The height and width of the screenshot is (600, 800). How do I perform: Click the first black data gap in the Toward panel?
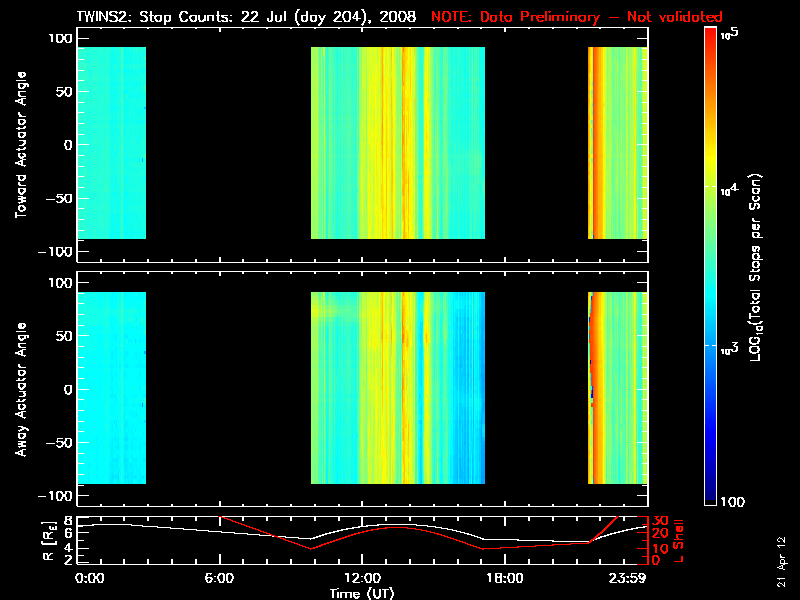[x=229, y=143]
